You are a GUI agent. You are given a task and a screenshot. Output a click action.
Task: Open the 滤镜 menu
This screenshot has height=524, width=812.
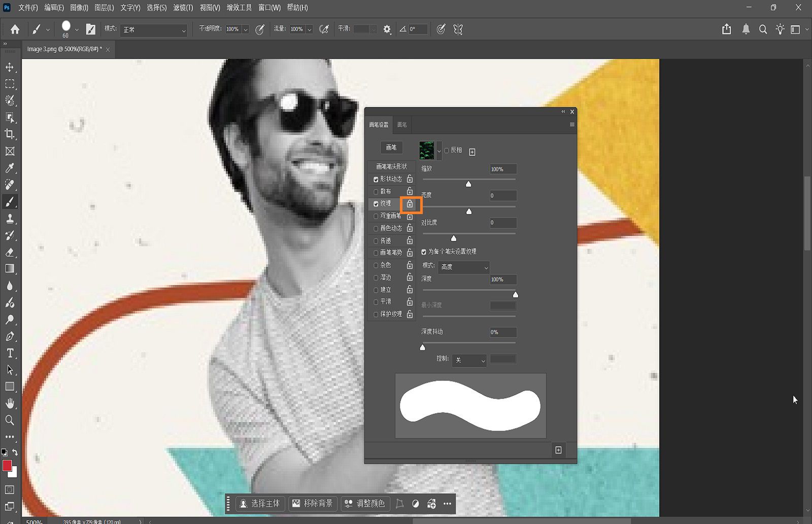(183, 8)
